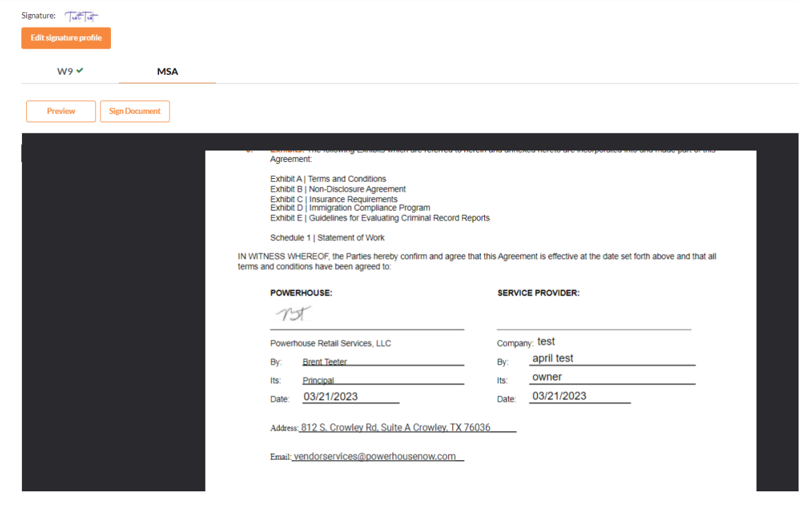Click the Powerhouse date 03/21/2023
Viewport: 812px width, 509px height.
click(x=331, y=397)
